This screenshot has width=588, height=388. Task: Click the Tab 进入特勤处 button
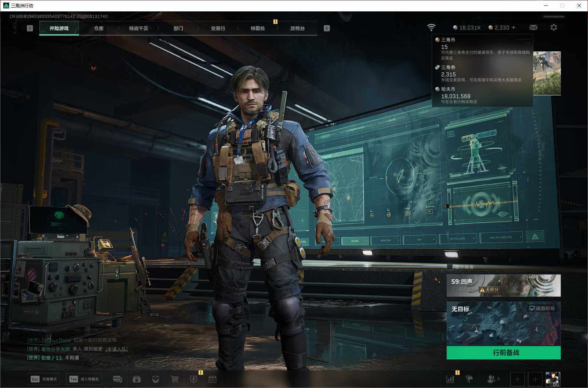click(84, 379)
